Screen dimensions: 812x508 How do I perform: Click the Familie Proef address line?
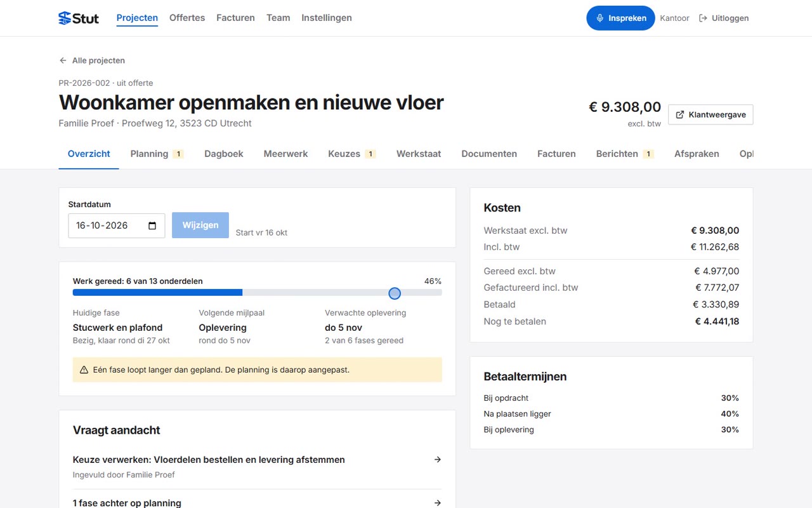pos(155,123)
